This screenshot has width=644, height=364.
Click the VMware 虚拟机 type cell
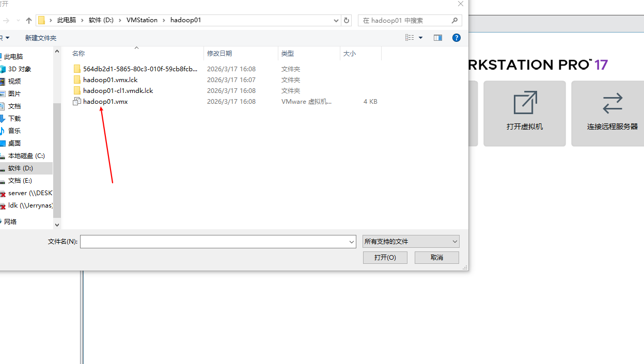307,102
